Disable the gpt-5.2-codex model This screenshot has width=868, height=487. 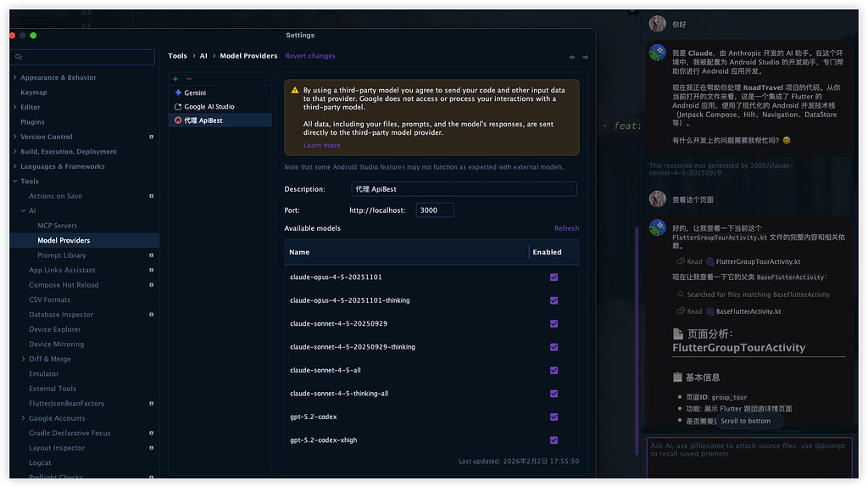[554, 417]
